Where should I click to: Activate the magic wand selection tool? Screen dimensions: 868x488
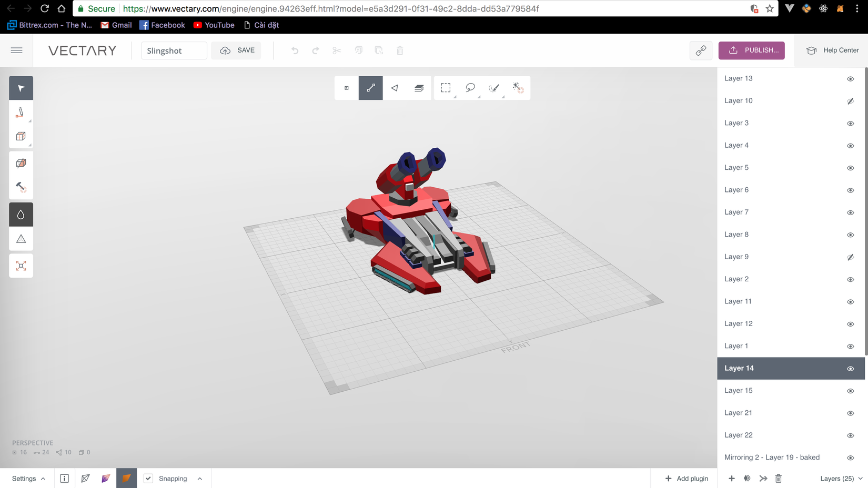click(518, 88)
